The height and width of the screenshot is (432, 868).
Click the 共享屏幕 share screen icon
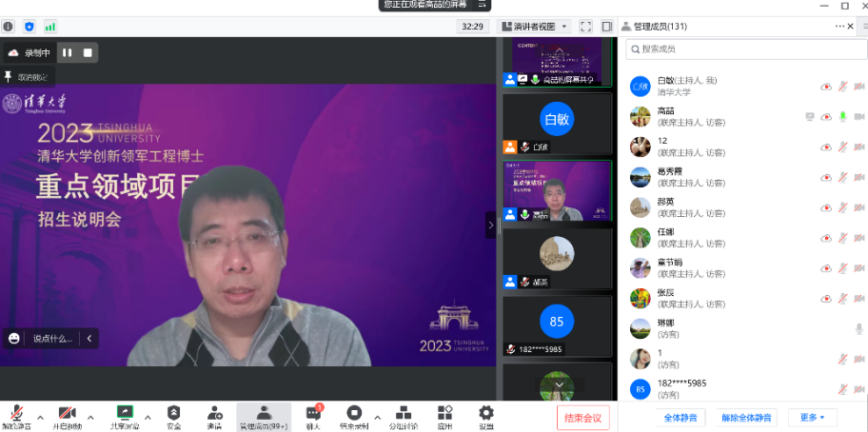(x=125, y=413)
